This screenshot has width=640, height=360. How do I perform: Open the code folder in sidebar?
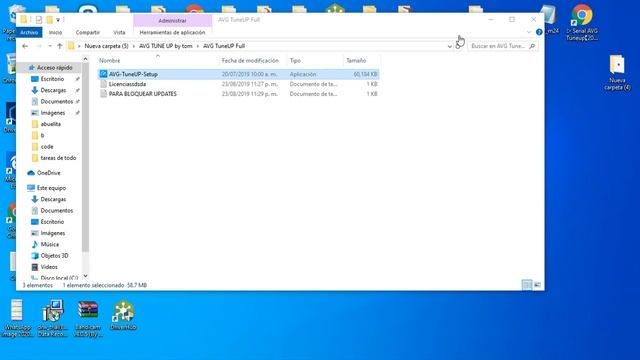point(47,146)
